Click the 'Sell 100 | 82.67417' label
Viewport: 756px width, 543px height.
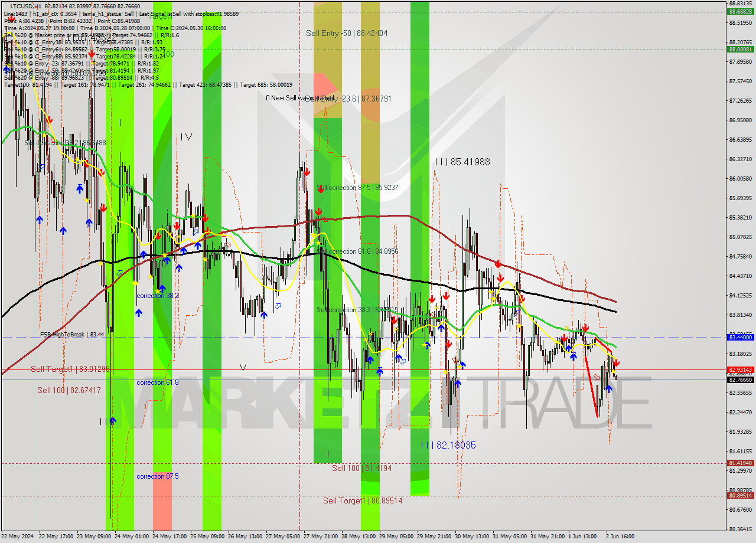point(69,390)
